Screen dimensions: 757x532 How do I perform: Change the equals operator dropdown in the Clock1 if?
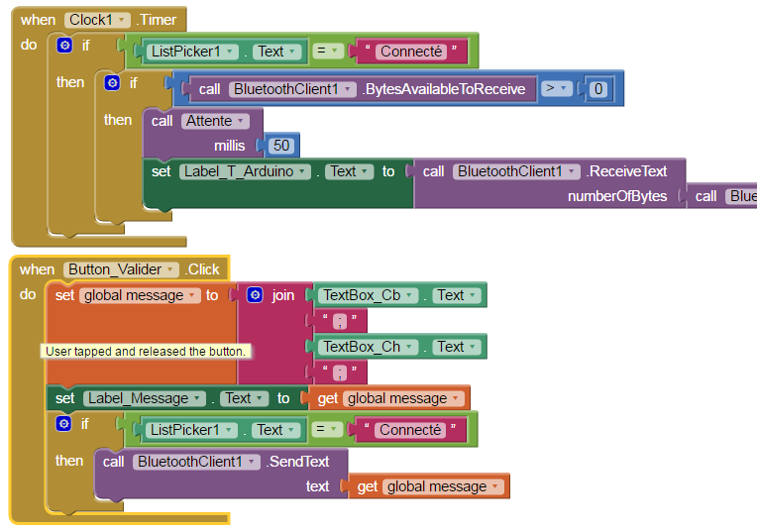tap(327, 51)
